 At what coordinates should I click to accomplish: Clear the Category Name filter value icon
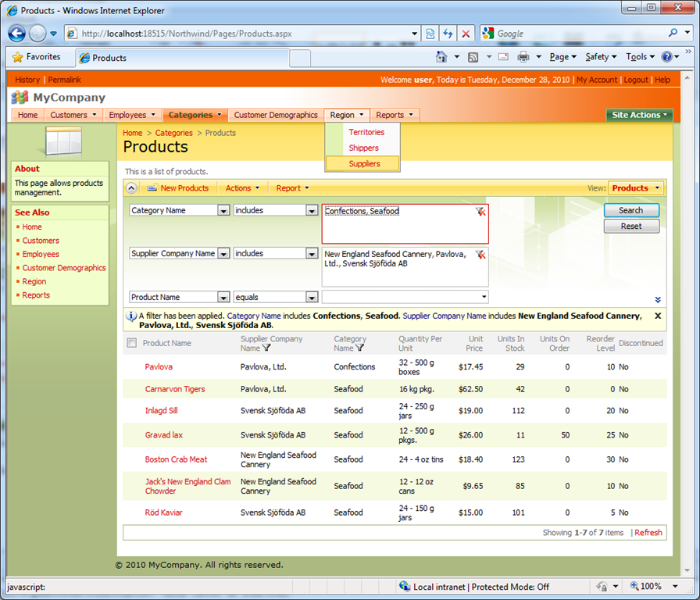(x=480, y=212)
